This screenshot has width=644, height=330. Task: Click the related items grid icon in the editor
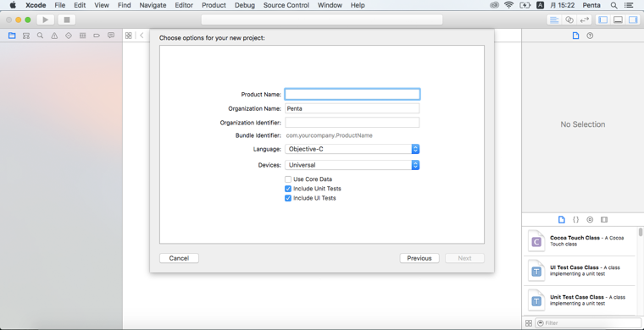(129, 36)
